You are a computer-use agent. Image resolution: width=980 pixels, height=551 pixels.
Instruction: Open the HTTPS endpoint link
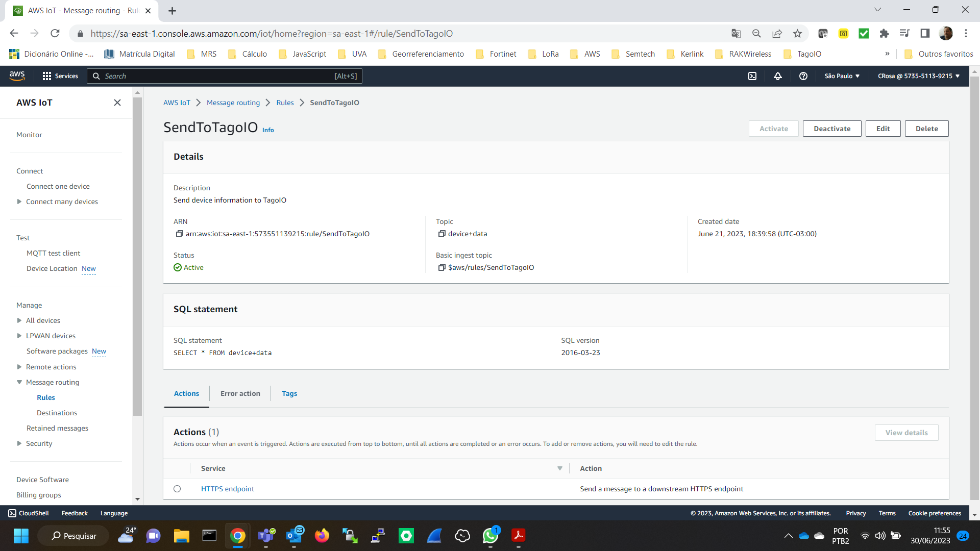pos(228,489)
